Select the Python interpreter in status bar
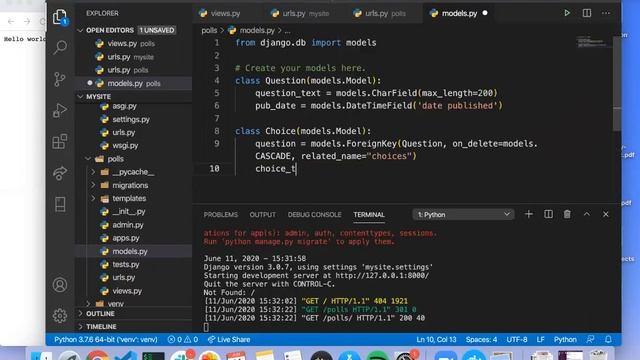The height and width of the screenshot is (360, 640). [x=106, y=340]
